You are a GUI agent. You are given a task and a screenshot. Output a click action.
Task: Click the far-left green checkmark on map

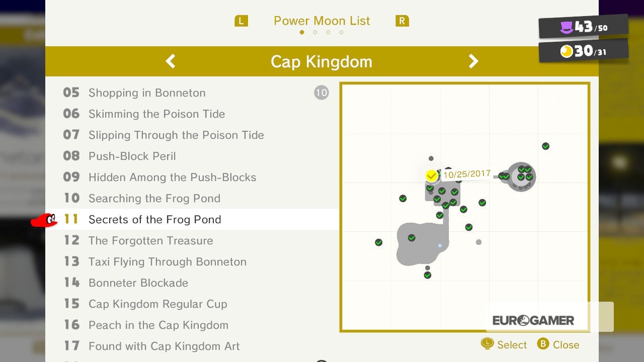379,242
